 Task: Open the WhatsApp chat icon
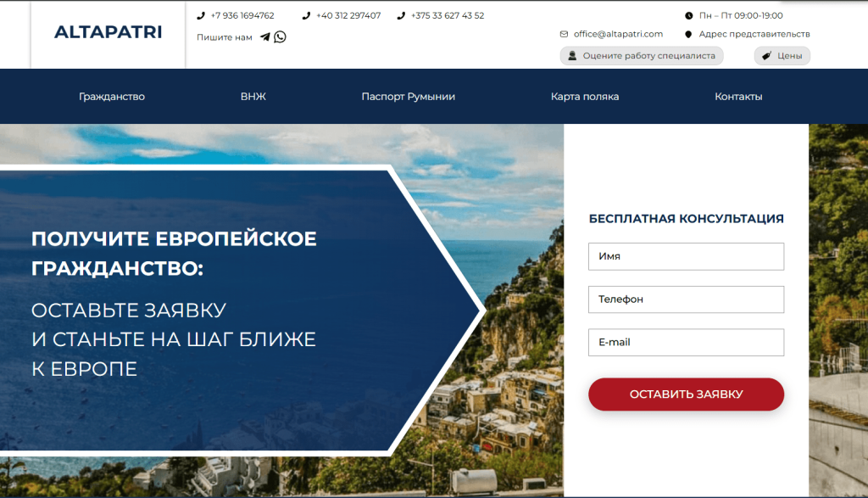pyautogui.click(x=280, y=37)
